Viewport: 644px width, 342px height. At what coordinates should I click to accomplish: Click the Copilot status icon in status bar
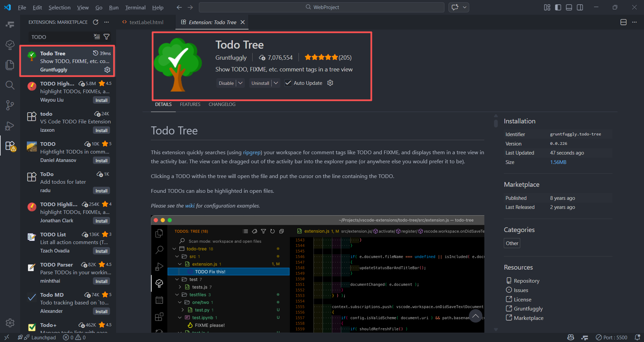tap(571, 337)
